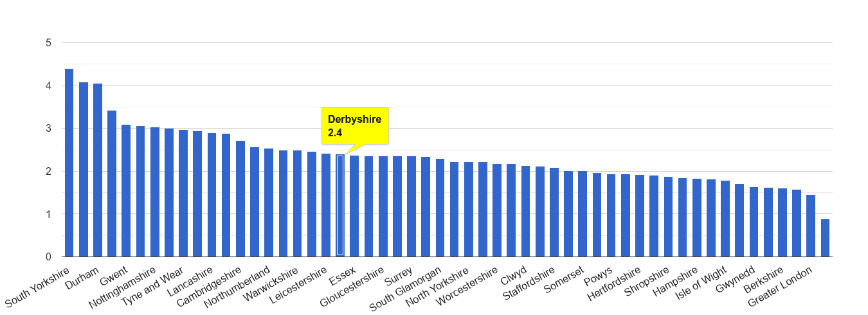
Task: Click the Isle of Wight axis label
Action: [701, 282]
